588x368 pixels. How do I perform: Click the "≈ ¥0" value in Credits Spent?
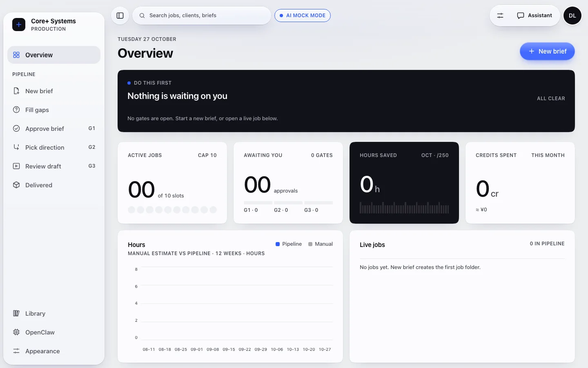point(481,210)
